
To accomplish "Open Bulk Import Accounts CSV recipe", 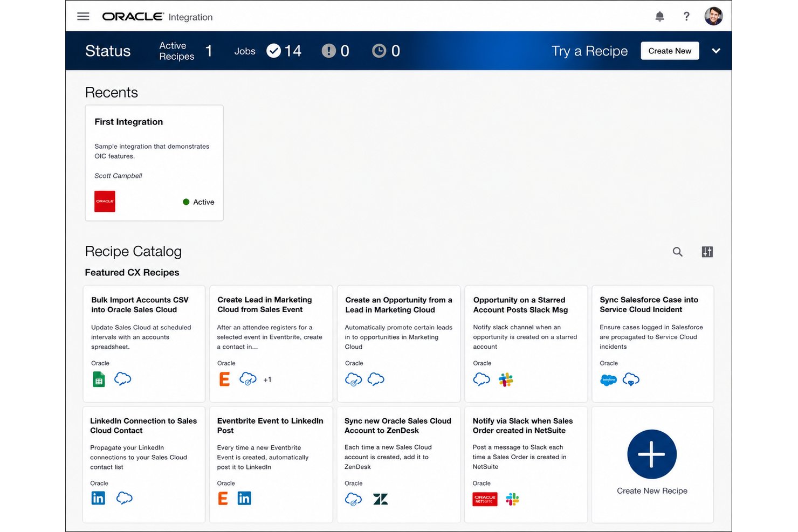I will pyautogui.click(x=144, y=343).
